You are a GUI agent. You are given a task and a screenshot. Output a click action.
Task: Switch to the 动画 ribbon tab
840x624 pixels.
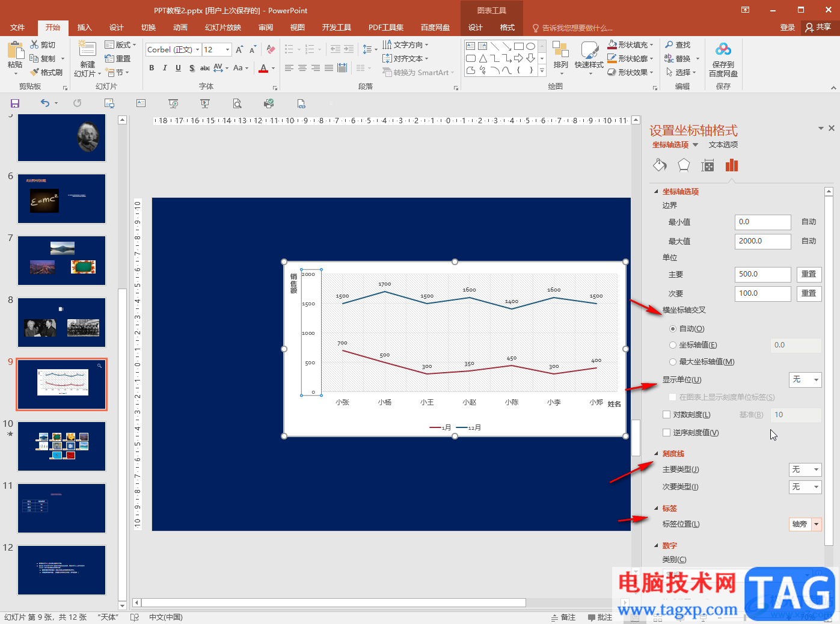click(180, 28)
